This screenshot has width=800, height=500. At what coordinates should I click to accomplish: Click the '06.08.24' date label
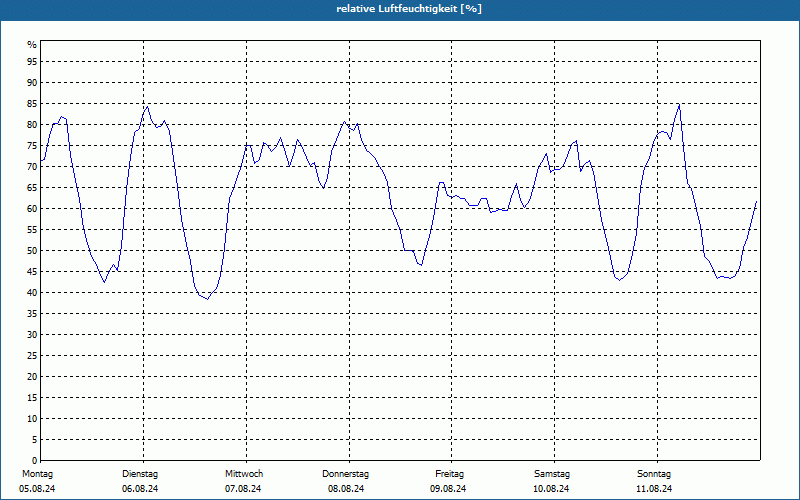[140, 489]
